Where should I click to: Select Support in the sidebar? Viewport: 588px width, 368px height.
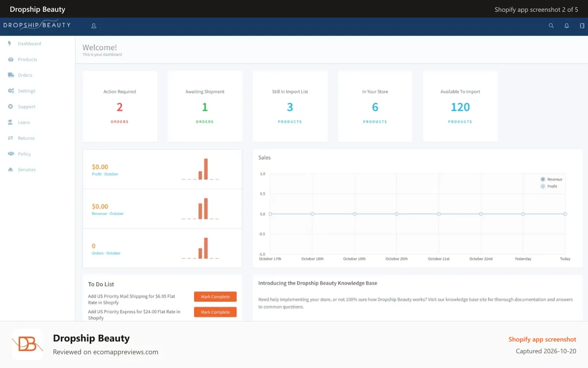click(26, 106)
